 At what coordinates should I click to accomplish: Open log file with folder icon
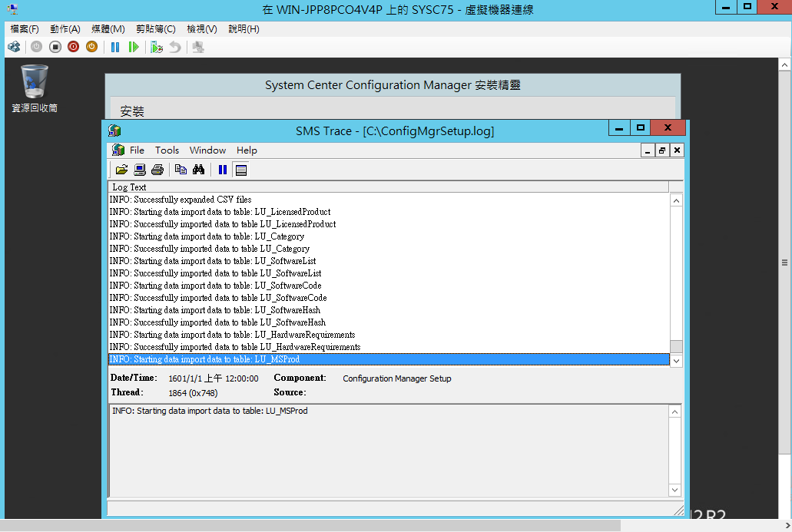(x=121, y=170)
